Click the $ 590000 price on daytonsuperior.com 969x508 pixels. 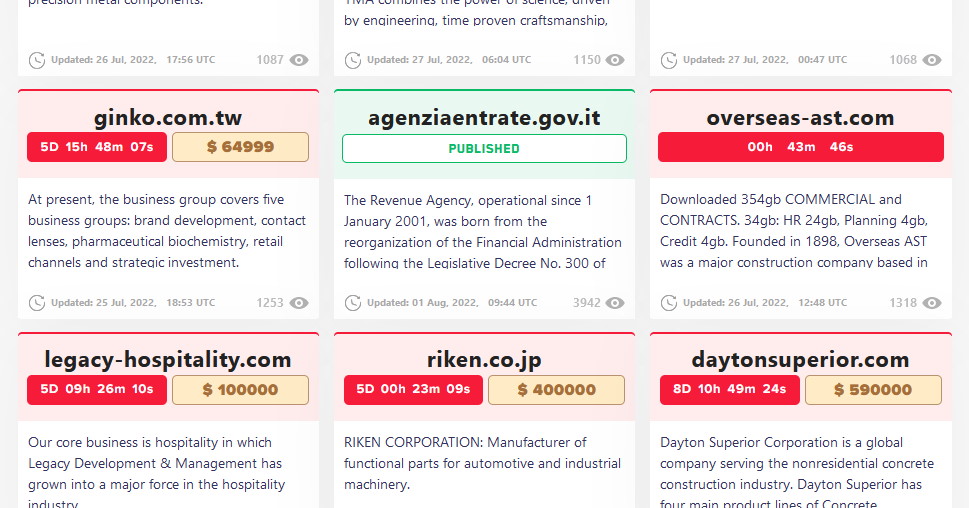[x=873, y=390]
